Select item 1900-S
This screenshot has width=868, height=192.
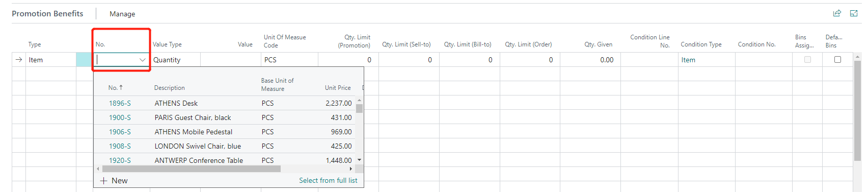pyautogui.click(x=120, y=117)
